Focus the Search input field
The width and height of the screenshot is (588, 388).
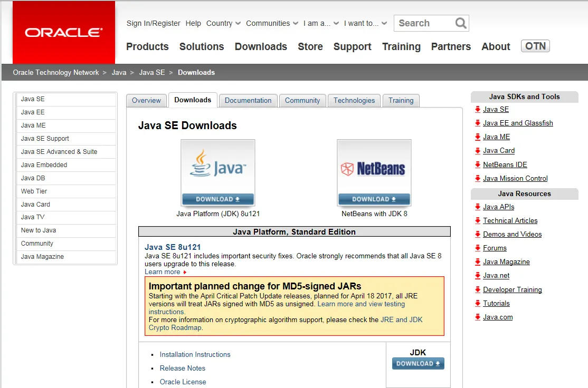point(424,23)
